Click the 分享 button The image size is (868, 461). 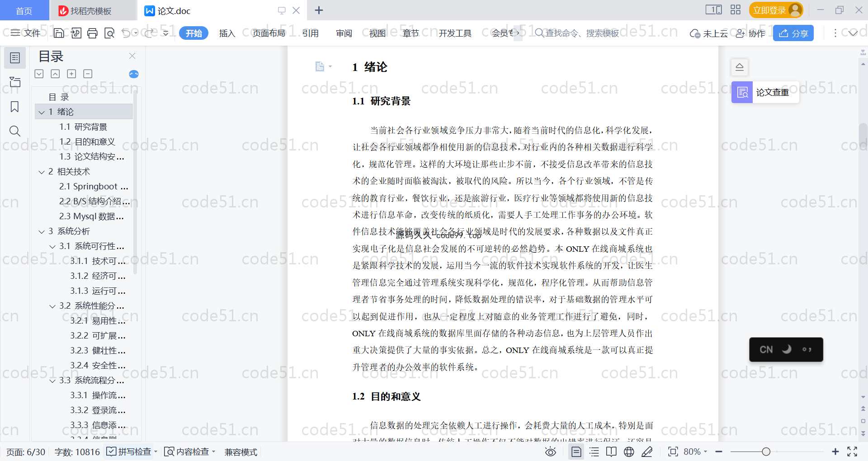793,33
